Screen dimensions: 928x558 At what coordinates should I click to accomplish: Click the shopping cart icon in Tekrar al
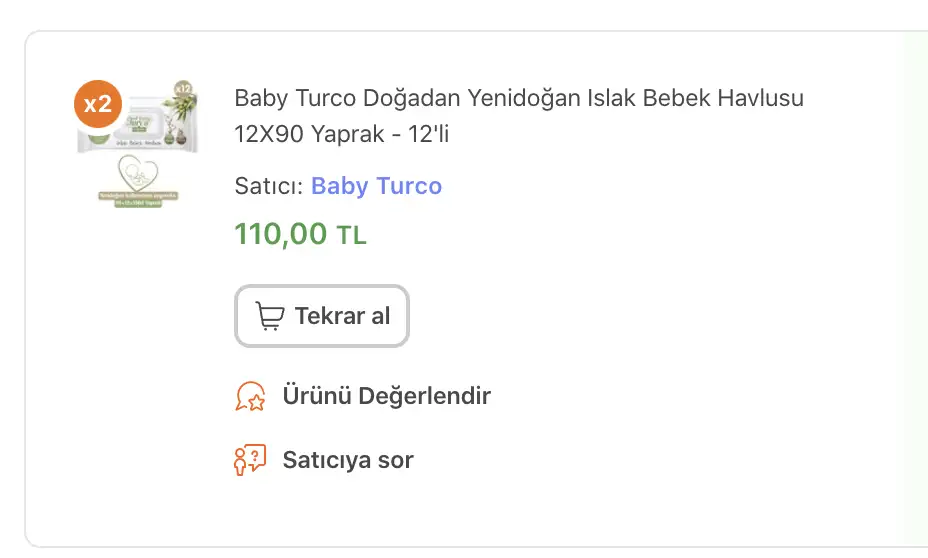coord(269,316)
